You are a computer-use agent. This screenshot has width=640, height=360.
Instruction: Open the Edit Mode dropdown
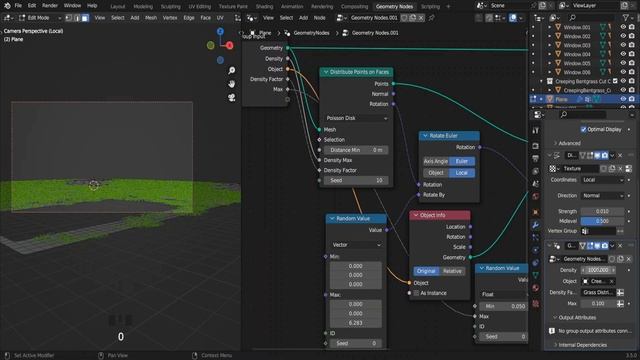40,18
